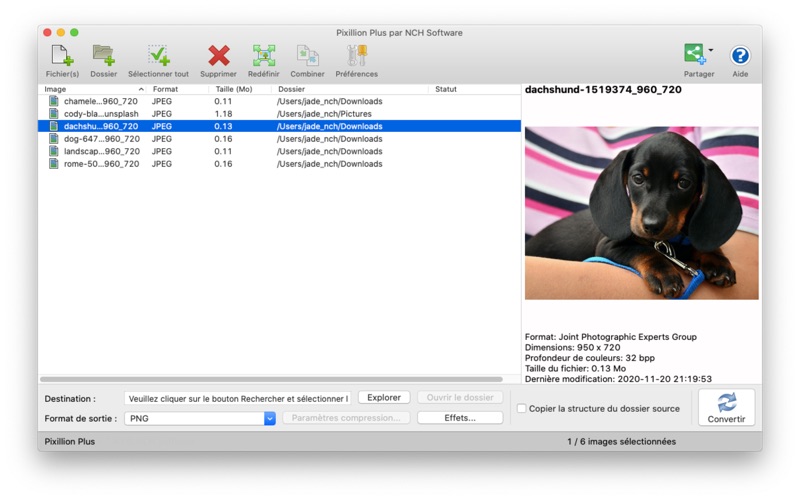This screenshot has width=800, height=500.
Task: Open the Format de sortie PNG dropdown
Action: pos(200,418)
